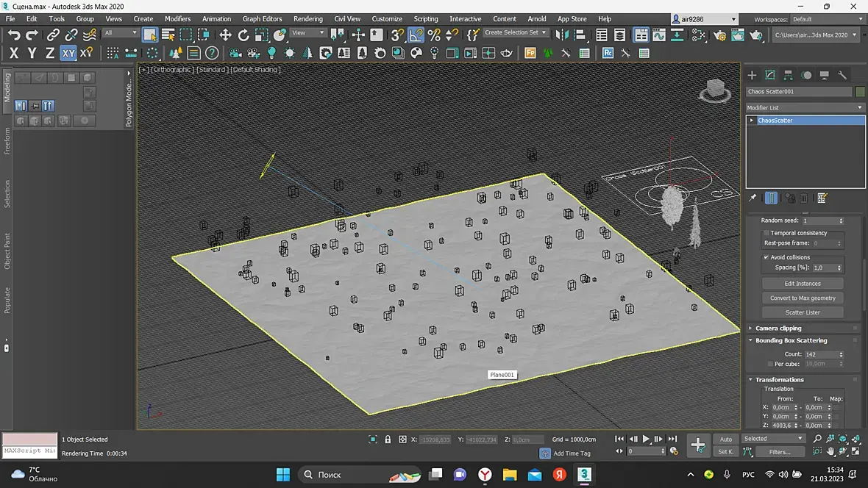Open the Utilities panel wrench icon
Screen dimensions: 868x488
coord(842,75)
